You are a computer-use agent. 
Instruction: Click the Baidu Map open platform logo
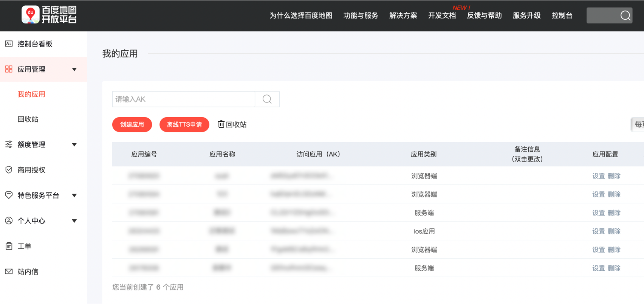point(49,15)
